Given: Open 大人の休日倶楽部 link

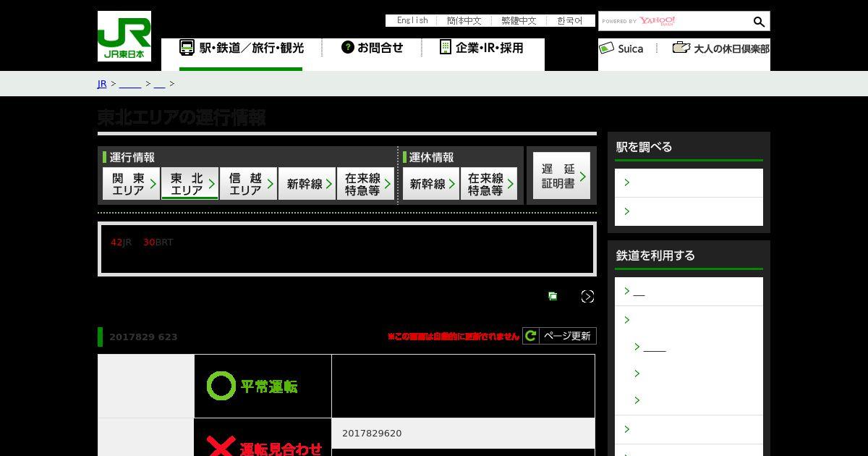Looking at the screenshot, I should pos(721,48).
